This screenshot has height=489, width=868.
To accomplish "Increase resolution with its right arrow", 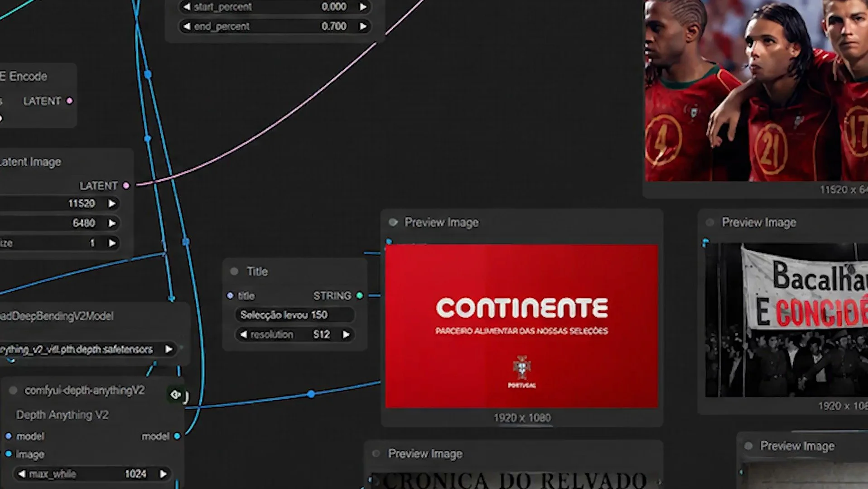I will 346,334.
